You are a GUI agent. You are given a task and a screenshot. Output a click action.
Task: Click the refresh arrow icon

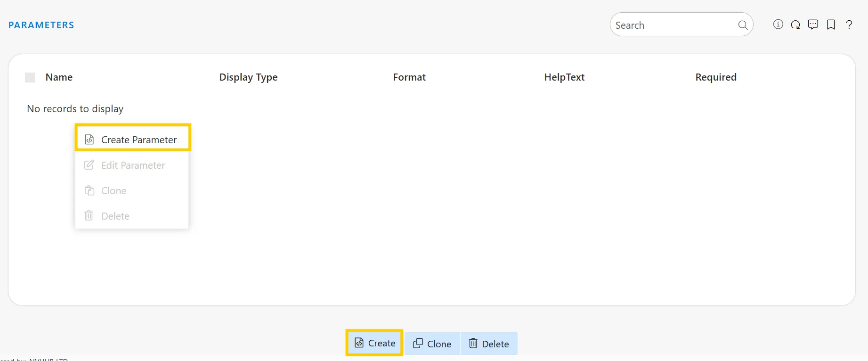795,25
